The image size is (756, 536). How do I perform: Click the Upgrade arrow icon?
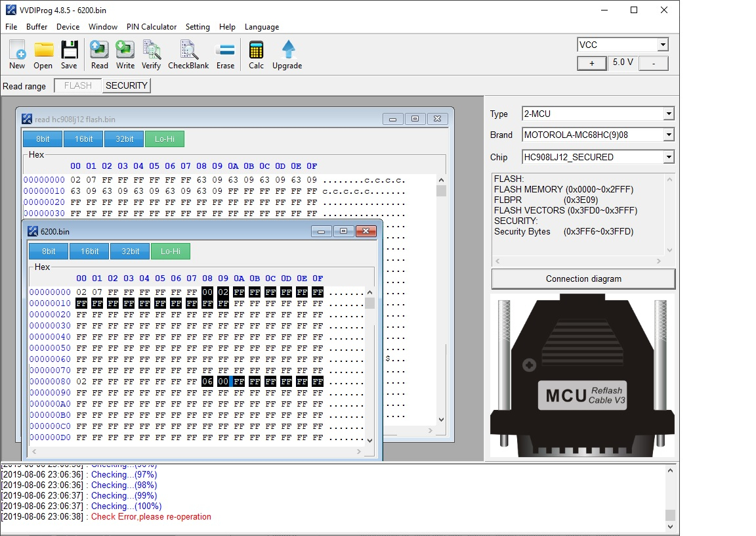(287, 51)
